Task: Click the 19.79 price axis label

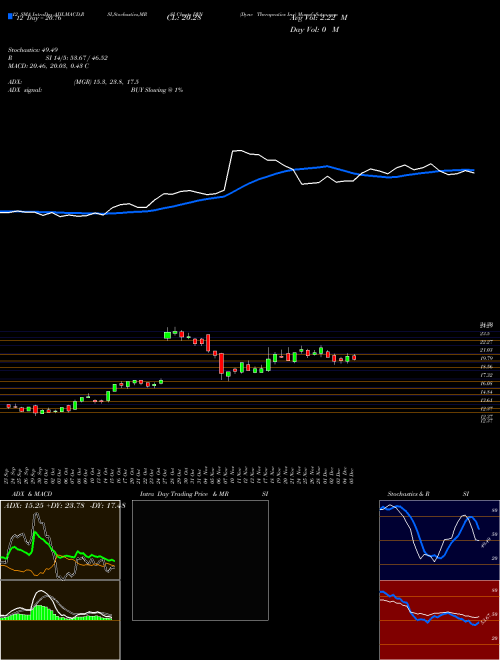Action: pos(487,358)
